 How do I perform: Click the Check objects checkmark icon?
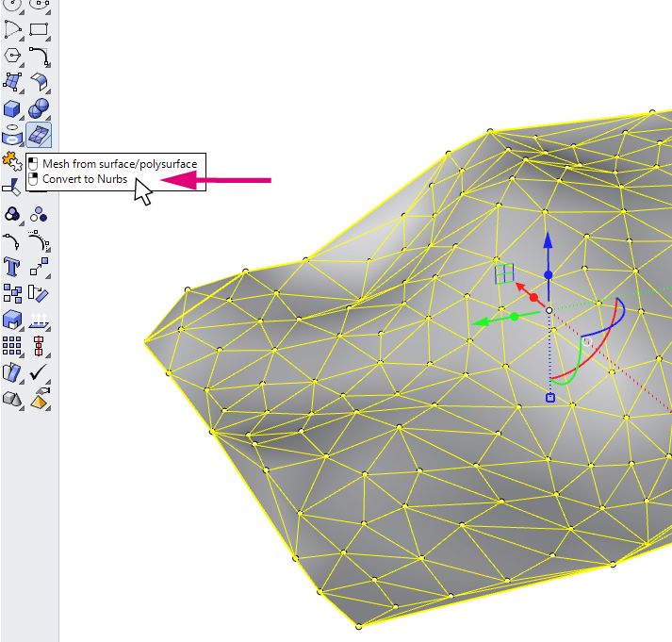point(39,372)
